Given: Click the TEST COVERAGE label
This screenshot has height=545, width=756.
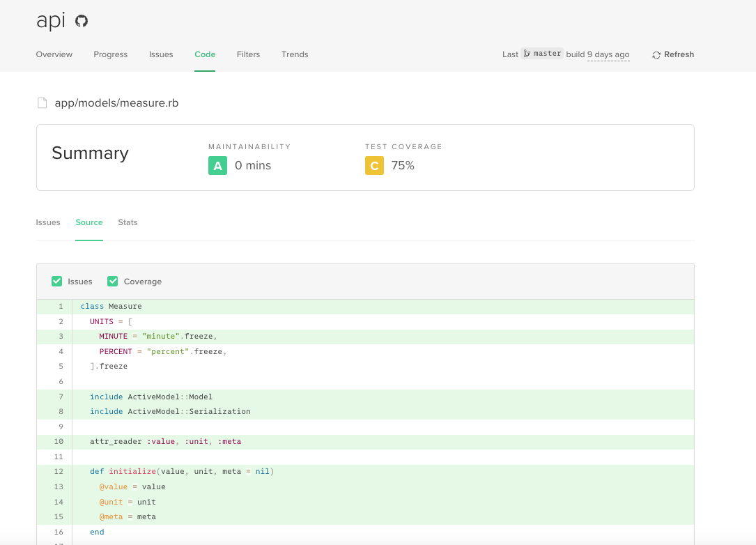Looking at the screenshot, I should coord(403,146).
